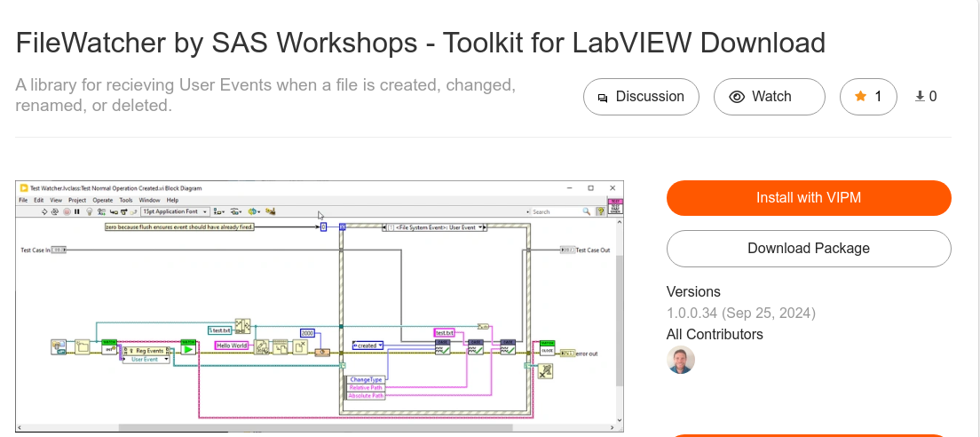Open the File menu

click(23, 200)
